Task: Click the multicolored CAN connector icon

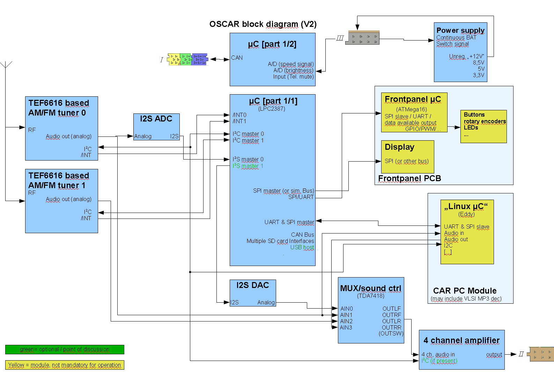Action: click(x=188, y=59)
